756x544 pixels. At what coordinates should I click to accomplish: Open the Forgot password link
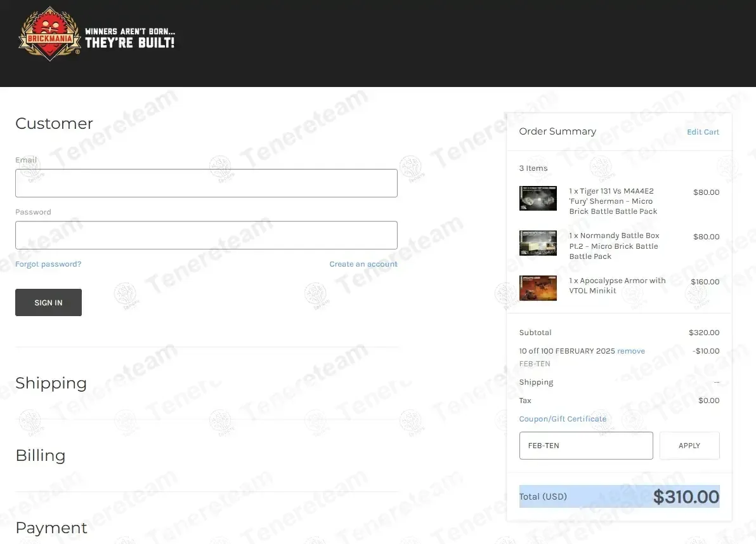click(48, 264)
